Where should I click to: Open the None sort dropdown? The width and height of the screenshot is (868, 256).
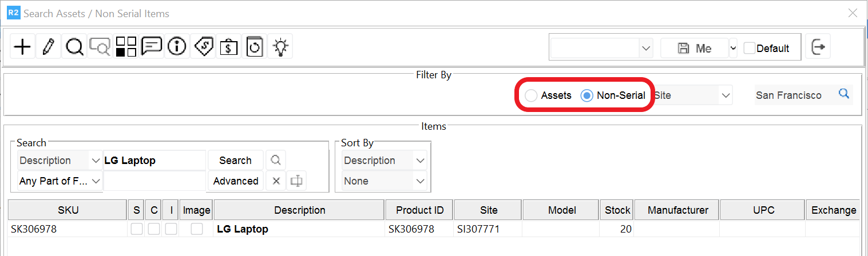click(421, 181)
